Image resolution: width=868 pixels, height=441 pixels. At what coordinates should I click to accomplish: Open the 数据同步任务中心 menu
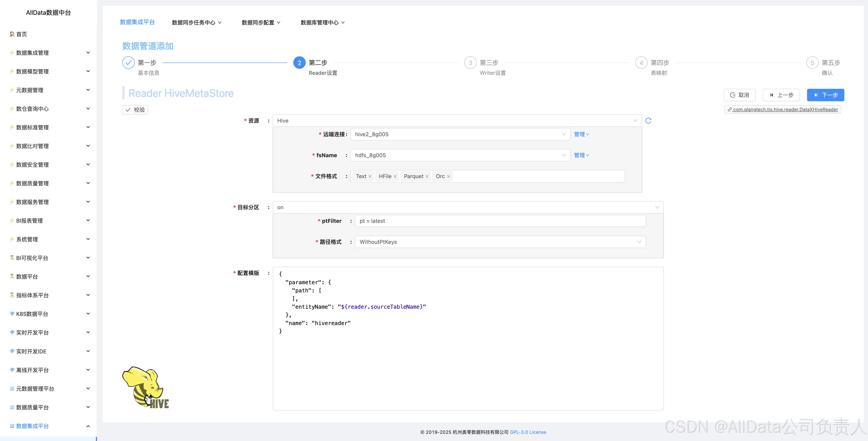196,23
